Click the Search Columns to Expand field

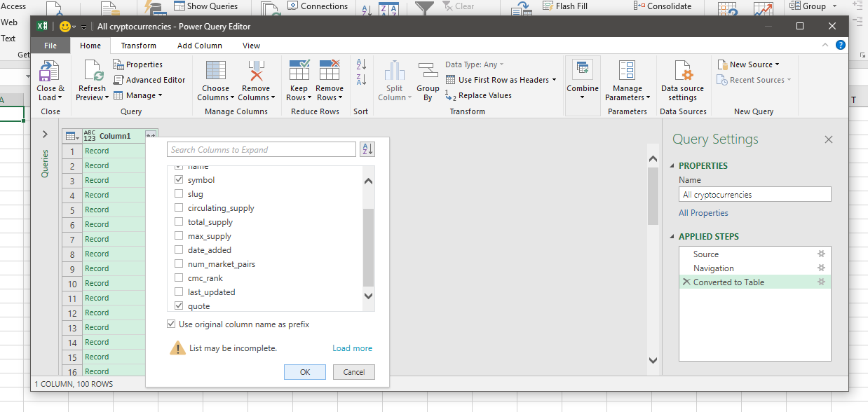point(262,149)
